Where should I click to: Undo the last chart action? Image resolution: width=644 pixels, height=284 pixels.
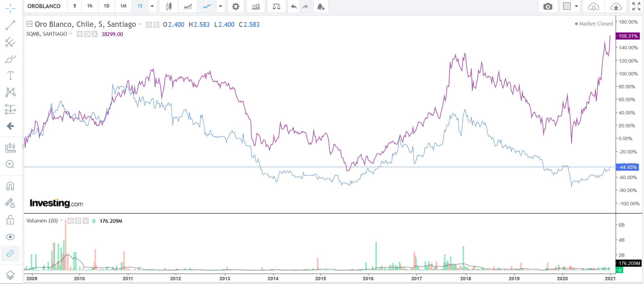pos(294,6)
